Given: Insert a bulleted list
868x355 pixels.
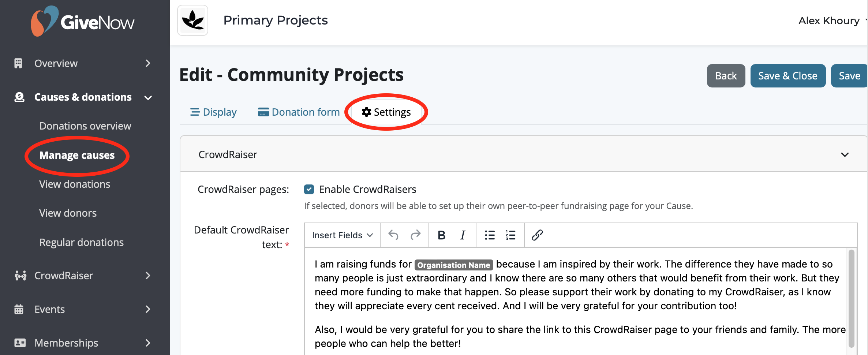Looking at the screenshot, I should [x=490, y=235].
